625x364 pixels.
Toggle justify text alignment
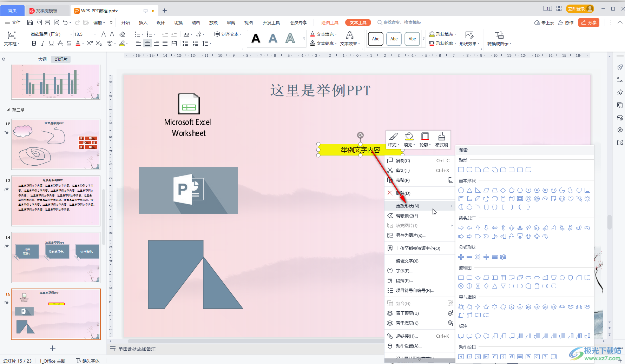(165, 43)
